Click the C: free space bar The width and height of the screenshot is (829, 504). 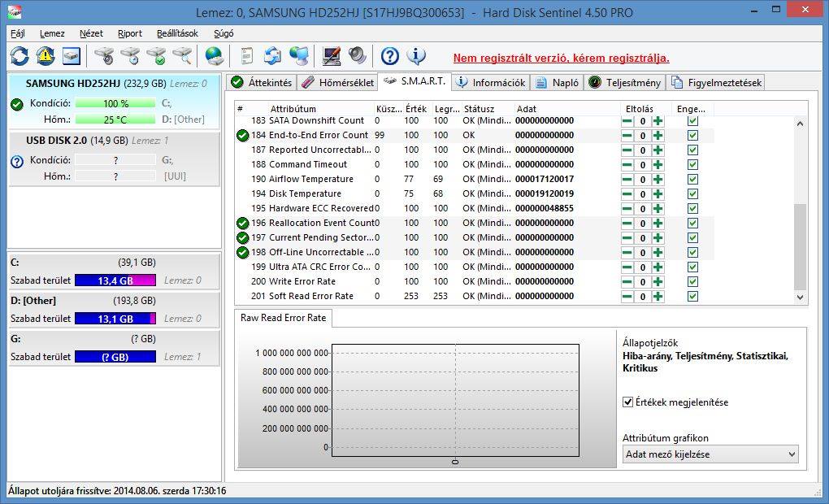click(x=115, y=280)
